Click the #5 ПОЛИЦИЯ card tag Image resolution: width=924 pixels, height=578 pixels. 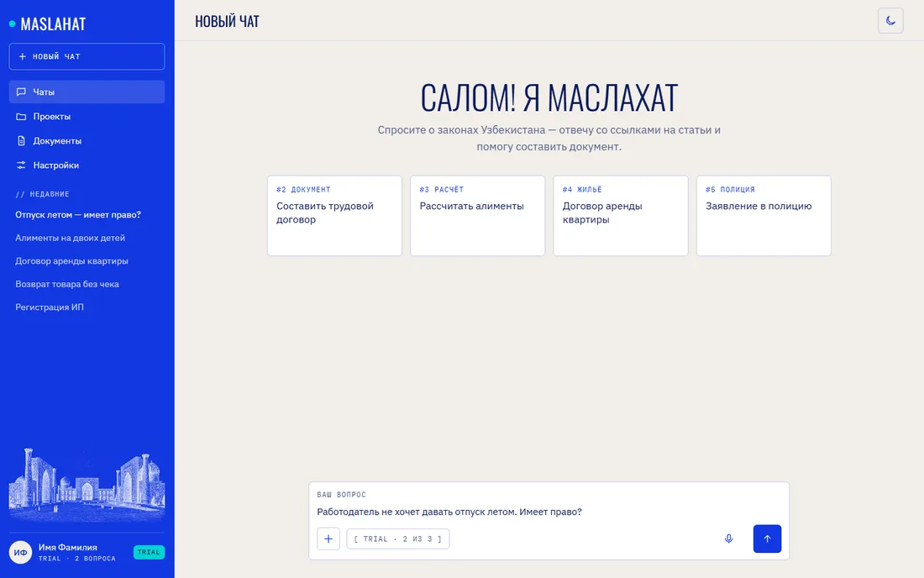pyautogui.click(x=730, y=189)
